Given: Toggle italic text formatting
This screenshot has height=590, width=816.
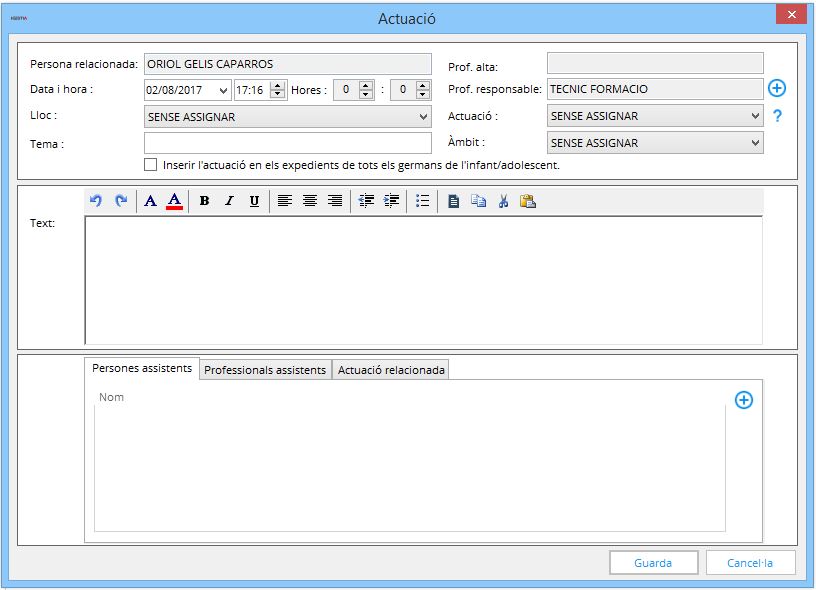Looking at the screenshot, I should pyautogui.click(x=229, y=201).
